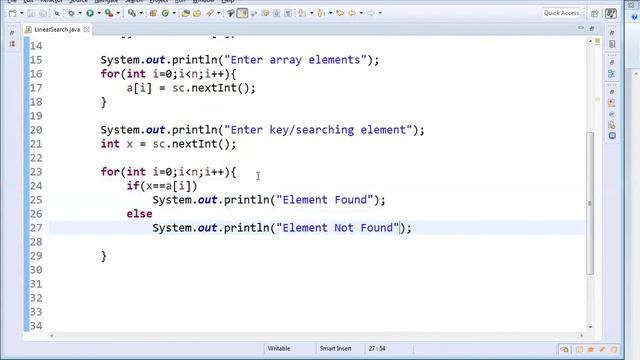Click the Open Perspective icon
Screen dimensions: 640x360
pos(595,13)
